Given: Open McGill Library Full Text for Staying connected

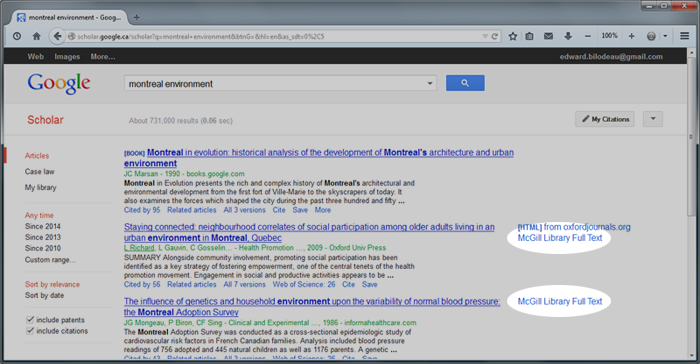Looking at the screenshot, I should 560,238.
